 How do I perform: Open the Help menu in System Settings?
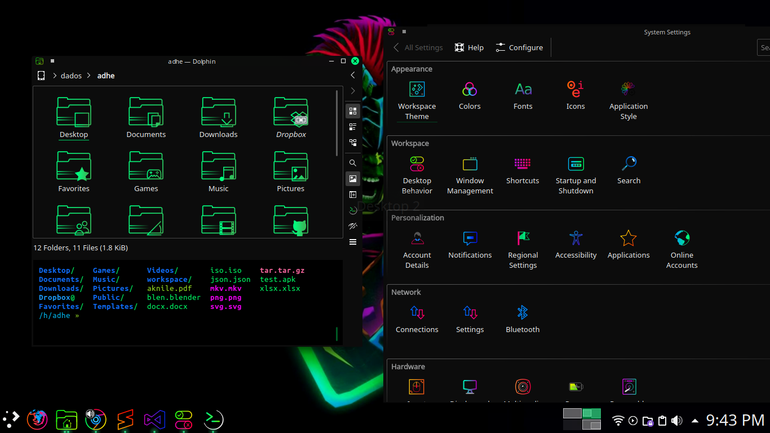point(469,48)
